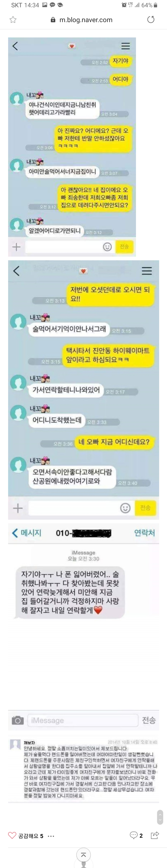The image size is (167, 868).
Task: Tap 메시지 back link in iMessage header
Action: click(x=27, y=533)
